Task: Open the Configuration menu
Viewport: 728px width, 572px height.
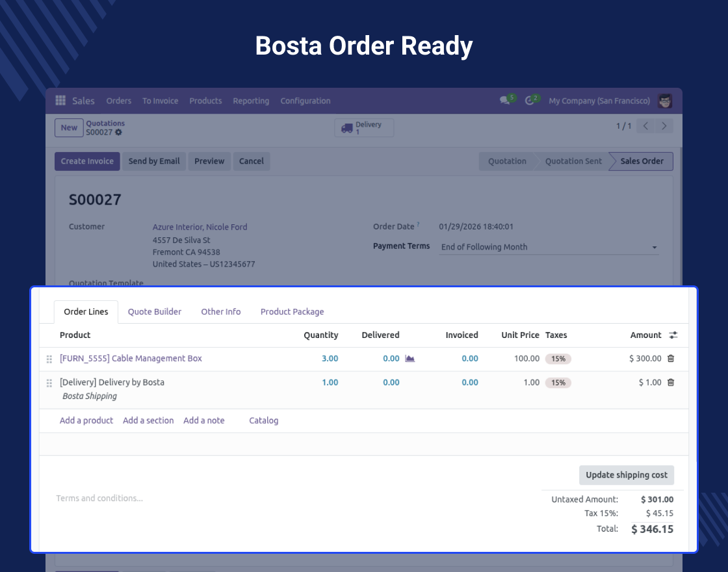Action: point(305,101)
